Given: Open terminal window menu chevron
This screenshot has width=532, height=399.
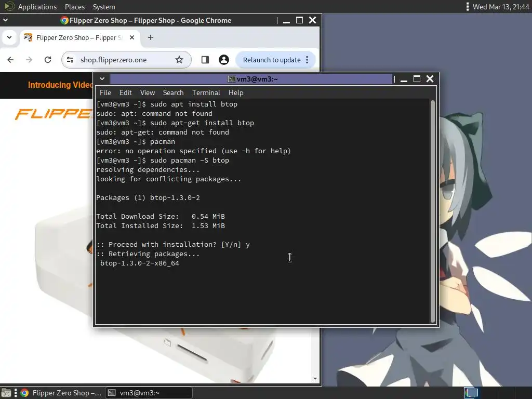Looking at the screenshot, I should tap(102, 79).
